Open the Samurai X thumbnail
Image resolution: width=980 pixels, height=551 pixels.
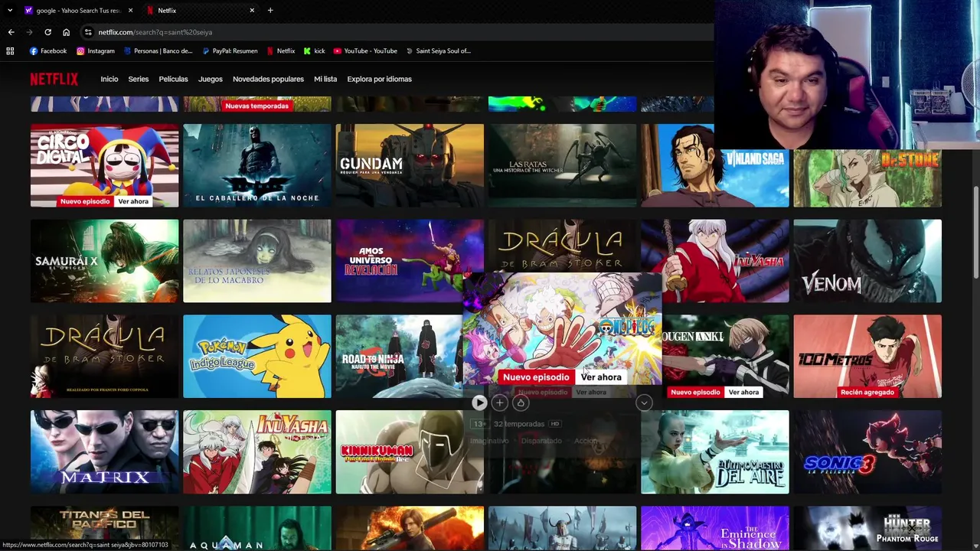tap(104, 261)
